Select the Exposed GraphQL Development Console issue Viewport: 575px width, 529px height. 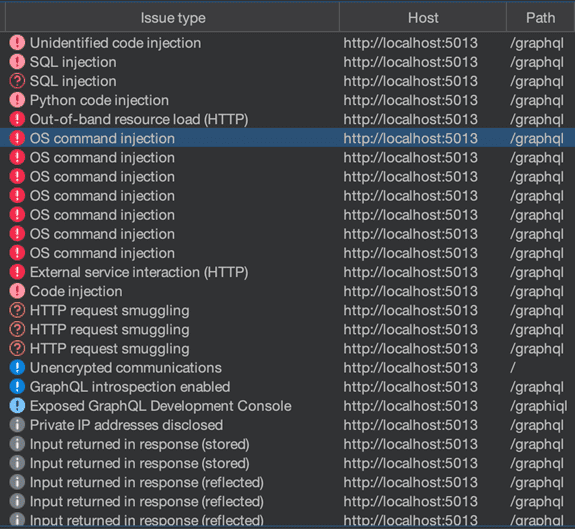(288, 406)
